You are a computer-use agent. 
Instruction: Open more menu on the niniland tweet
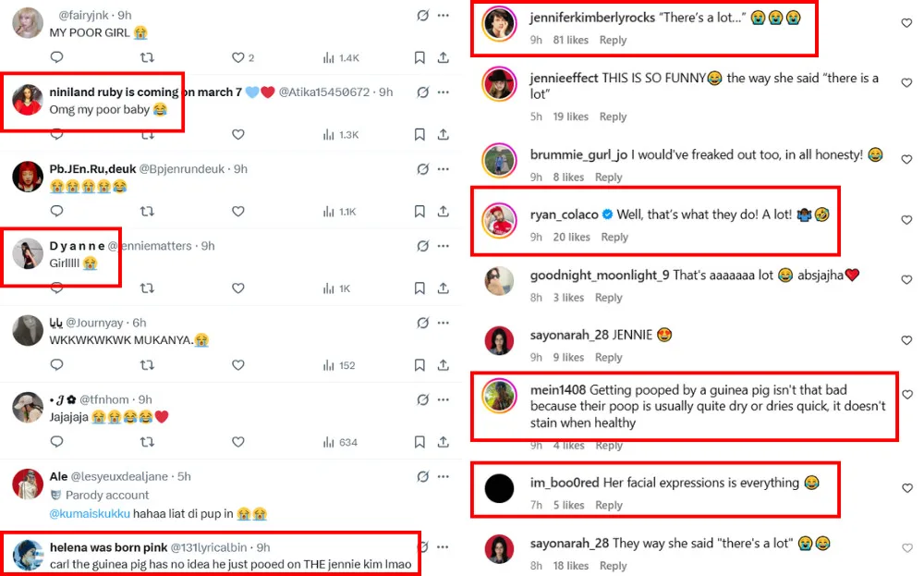pyautogui.click(x=444, y=92)
